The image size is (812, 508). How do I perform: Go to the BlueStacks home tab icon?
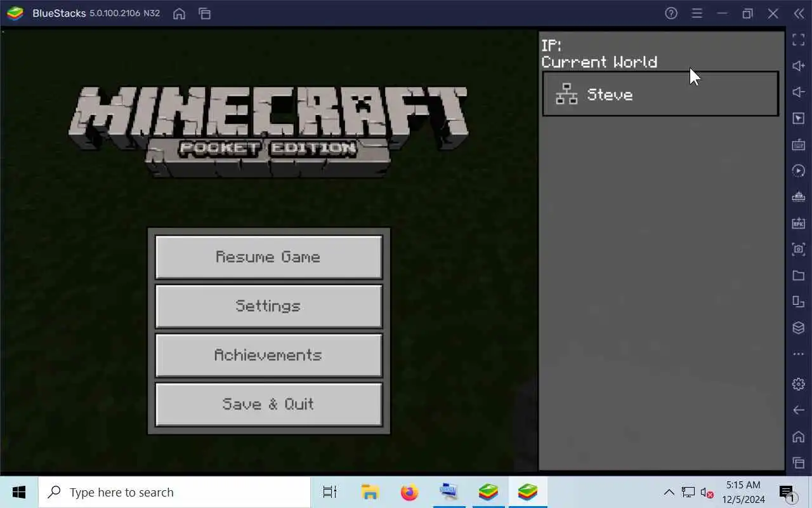tap(180, 13)
